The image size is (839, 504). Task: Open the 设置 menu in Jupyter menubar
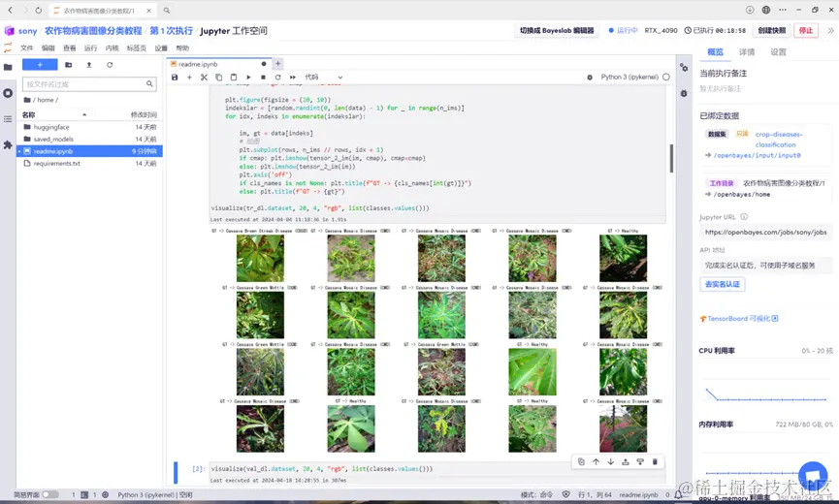point(161,48)
